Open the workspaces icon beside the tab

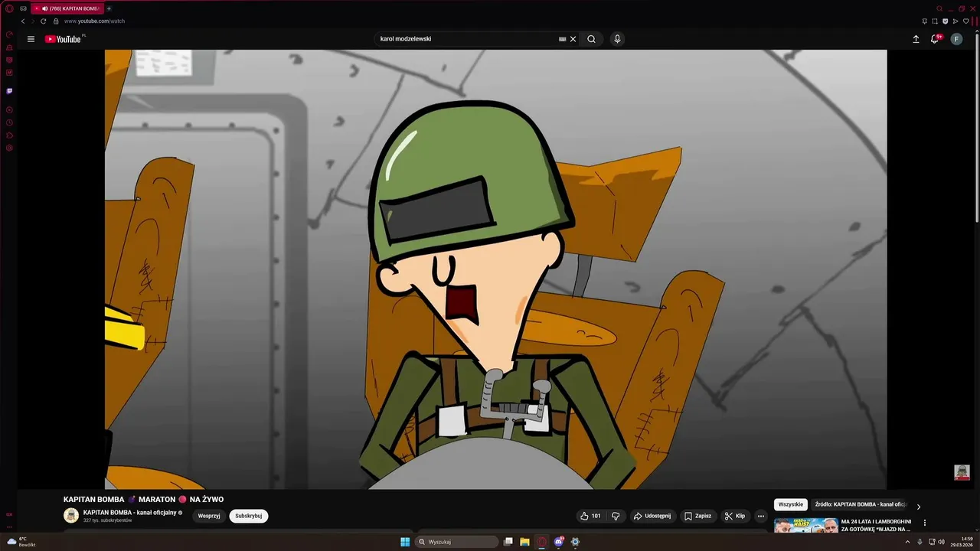(24, 8)
